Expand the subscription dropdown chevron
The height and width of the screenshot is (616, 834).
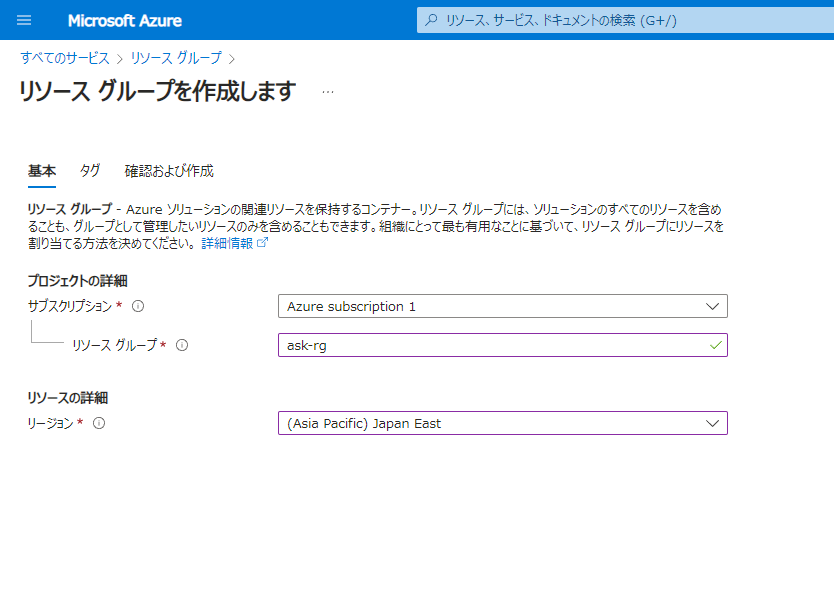712,306
